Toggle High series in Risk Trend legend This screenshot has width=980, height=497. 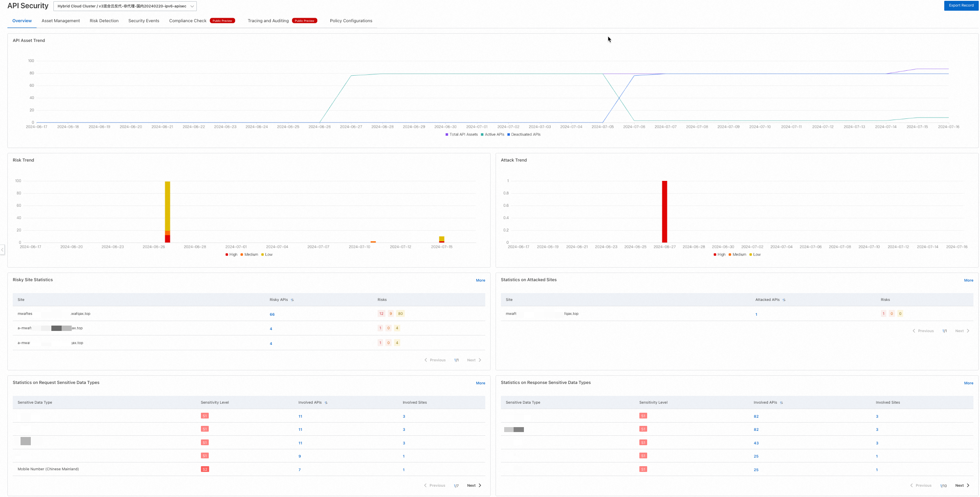[231, 254]
